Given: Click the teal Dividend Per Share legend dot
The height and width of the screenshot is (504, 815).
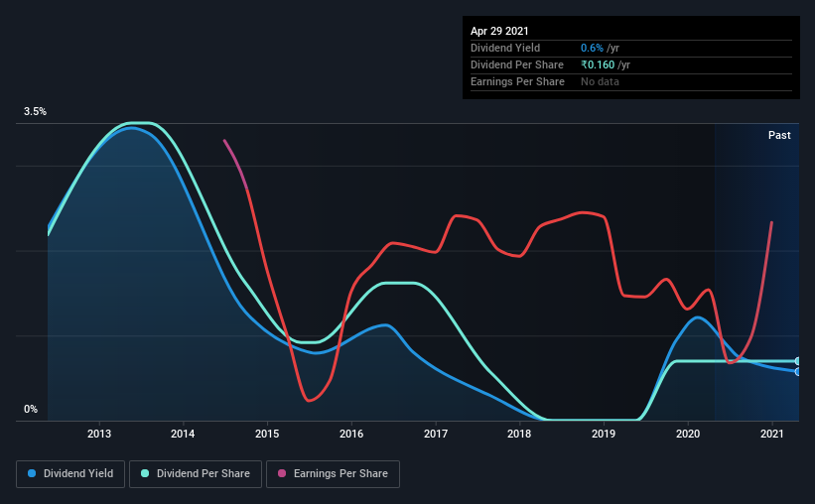Looking at the screenshot, I should pos(145,473).
